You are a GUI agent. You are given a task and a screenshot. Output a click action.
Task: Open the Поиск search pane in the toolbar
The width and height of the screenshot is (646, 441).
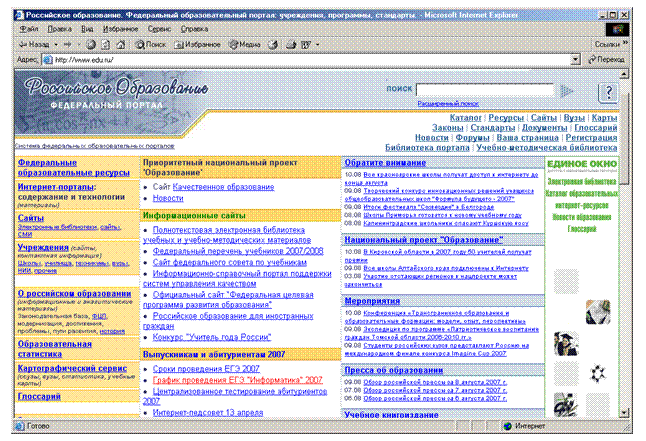[150, 45]
